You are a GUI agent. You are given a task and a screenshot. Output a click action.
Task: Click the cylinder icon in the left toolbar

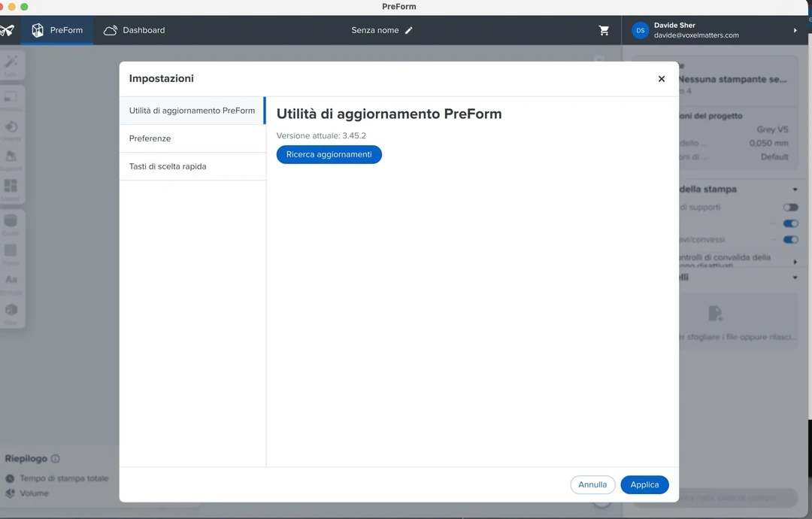pyautogui.click(x=11, y=220)
